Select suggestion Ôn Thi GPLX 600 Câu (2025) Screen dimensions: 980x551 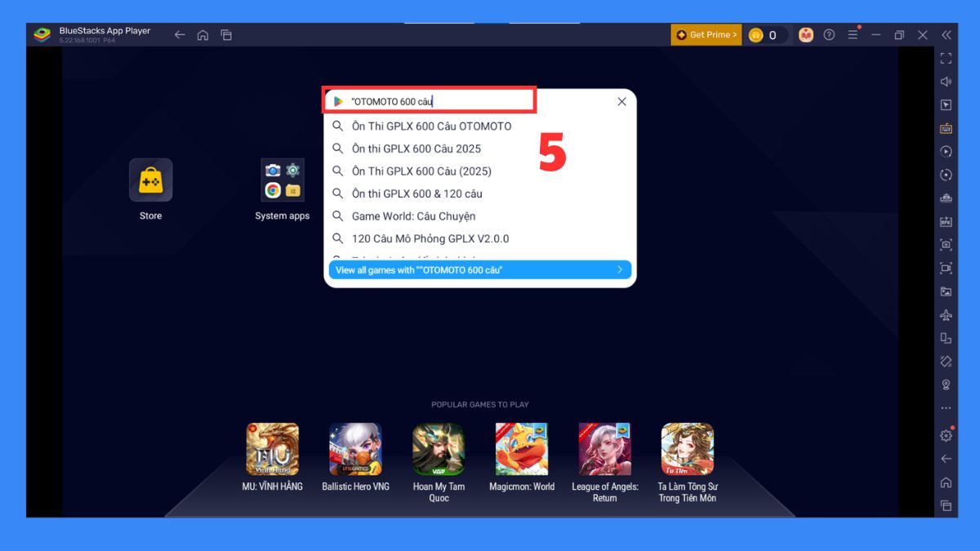click(479, 171)
